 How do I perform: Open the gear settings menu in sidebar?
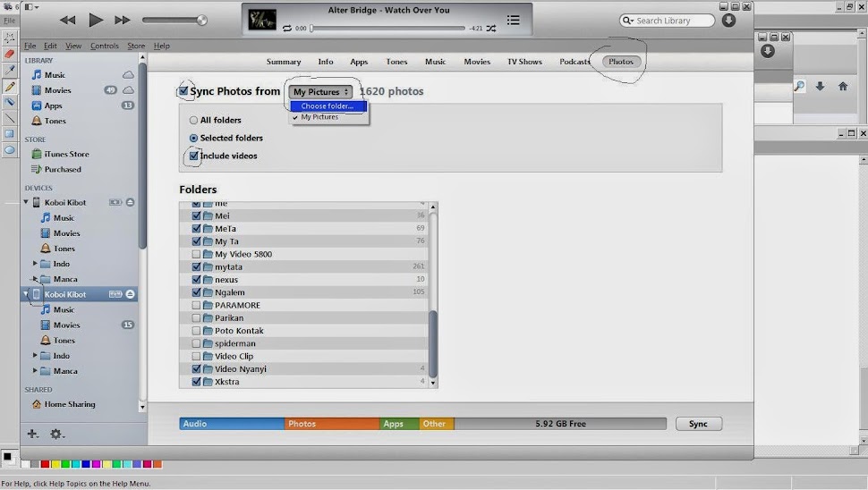(x=57, y=435)
